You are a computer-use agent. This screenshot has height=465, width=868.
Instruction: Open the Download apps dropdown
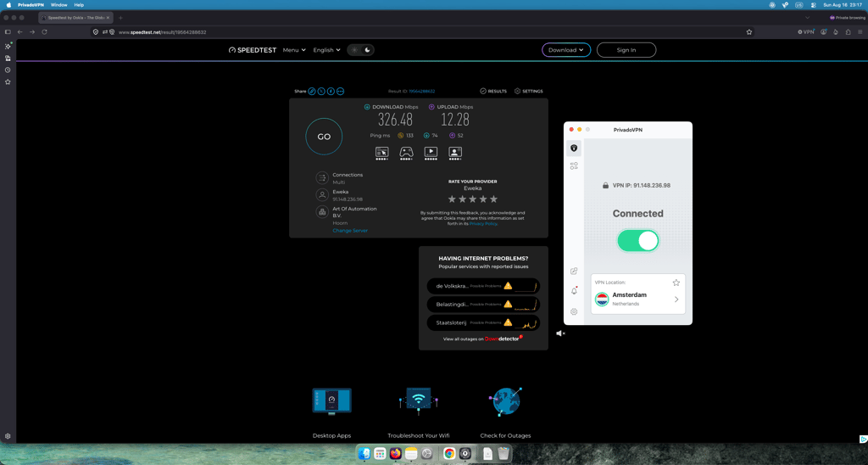click(565, 50)
